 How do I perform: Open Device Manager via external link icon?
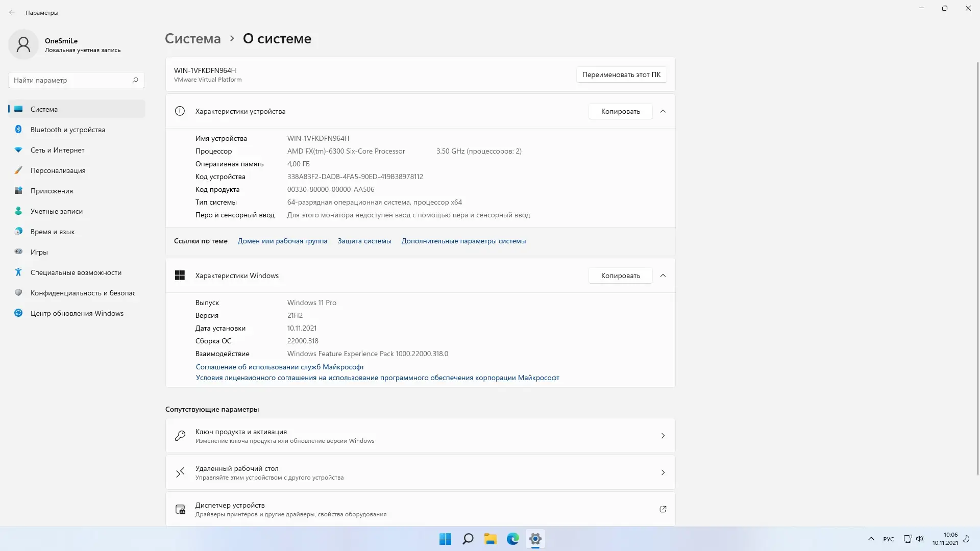coord(663,509)
